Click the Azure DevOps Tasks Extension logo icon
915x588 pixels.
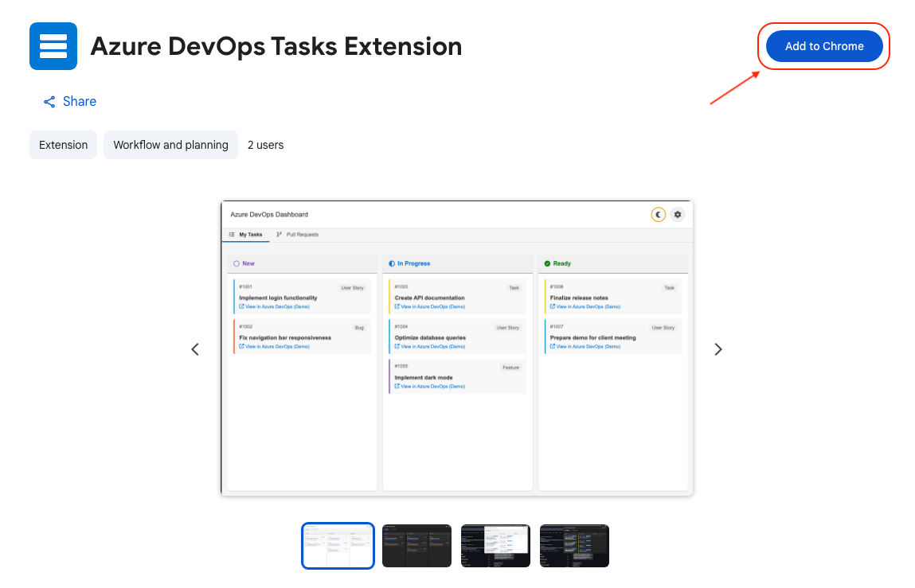53,46
